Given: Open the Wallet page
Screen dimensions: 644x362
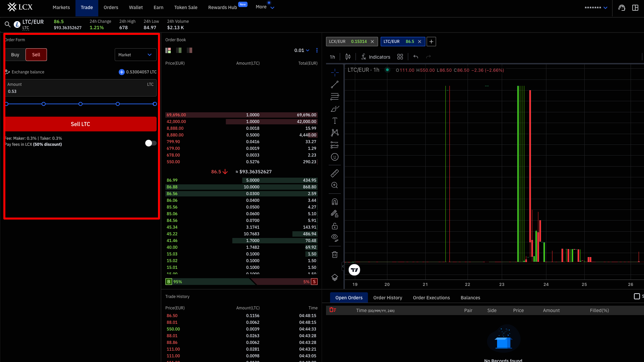Looking at the screenshot, I should 136,7.
